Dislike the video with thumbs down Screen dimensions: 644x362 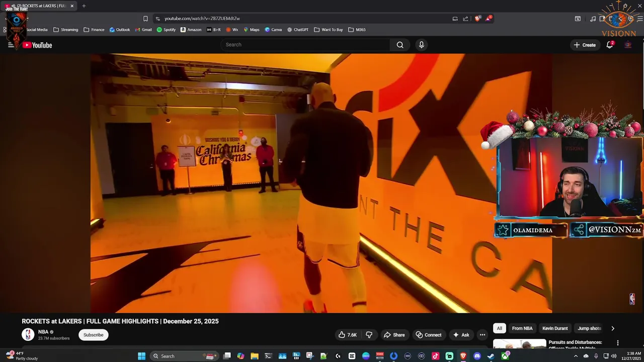(x=369, y=335)
